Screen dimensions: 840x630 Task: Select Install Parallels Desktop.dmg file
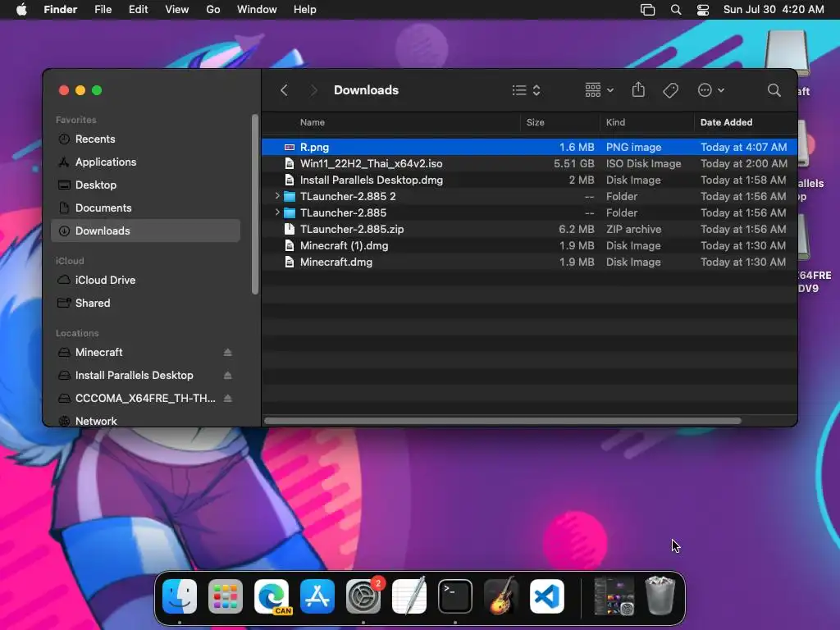coord(529,180)
